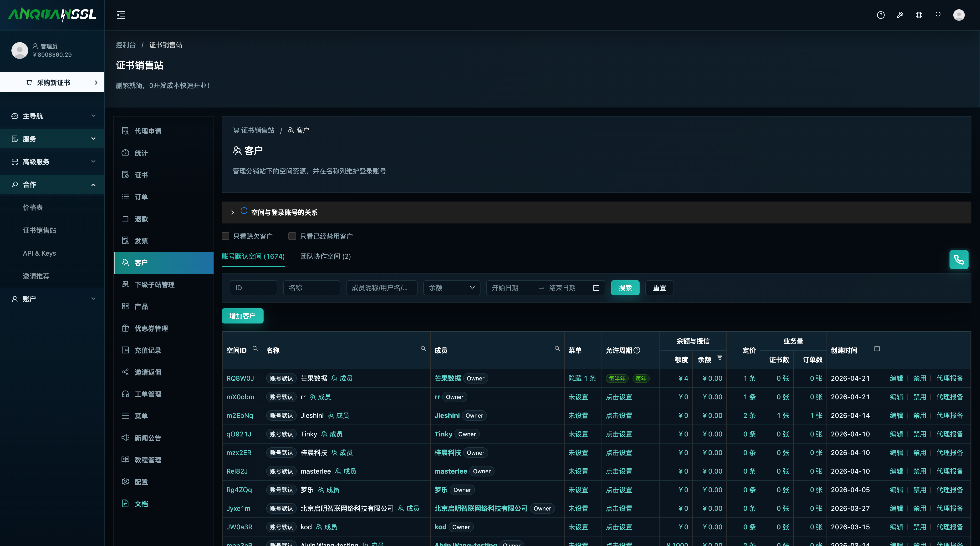Expand the 服务 sidebar section

[52, 139]
